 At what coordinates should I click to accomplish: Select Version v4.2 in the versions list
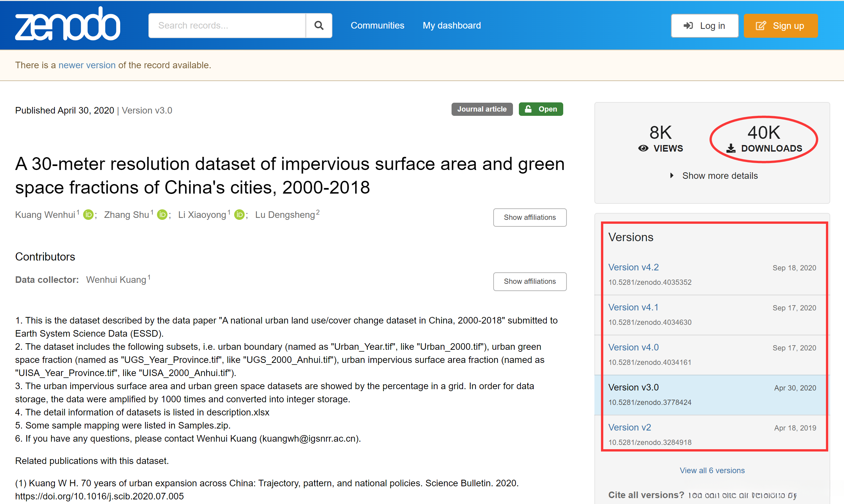coord(633,267)
